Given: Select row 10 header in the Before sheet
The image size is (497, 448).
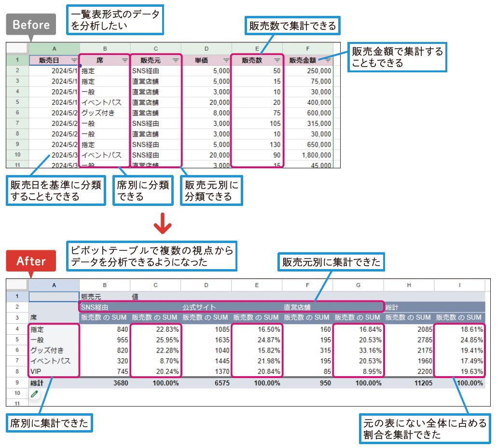Looking at the screenshot, I should [17, 155].
